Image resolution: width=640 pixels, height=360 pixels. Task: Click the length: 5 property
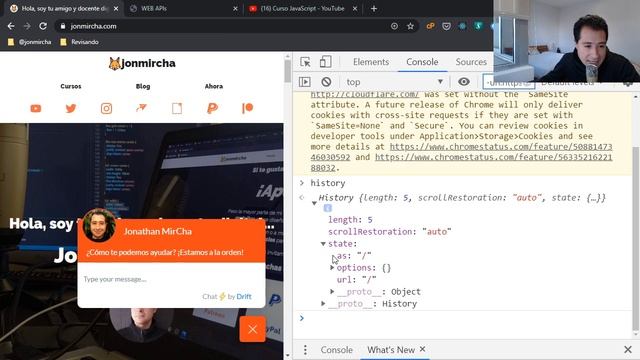coord(350,220)
